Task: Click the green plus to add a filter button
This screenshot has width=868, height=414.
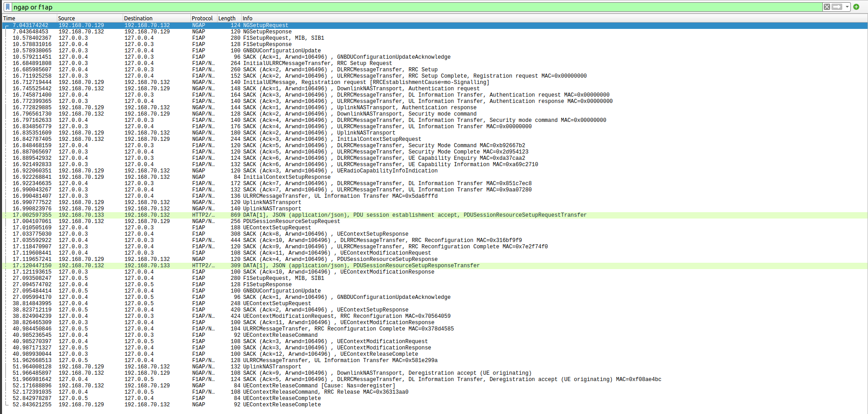Action: point(856,7)
